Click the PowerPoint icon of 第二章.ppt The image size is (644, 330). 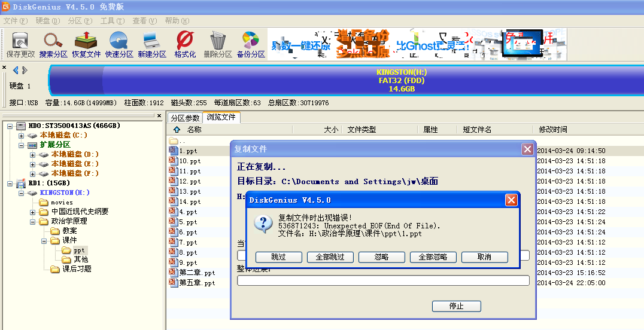174,273
